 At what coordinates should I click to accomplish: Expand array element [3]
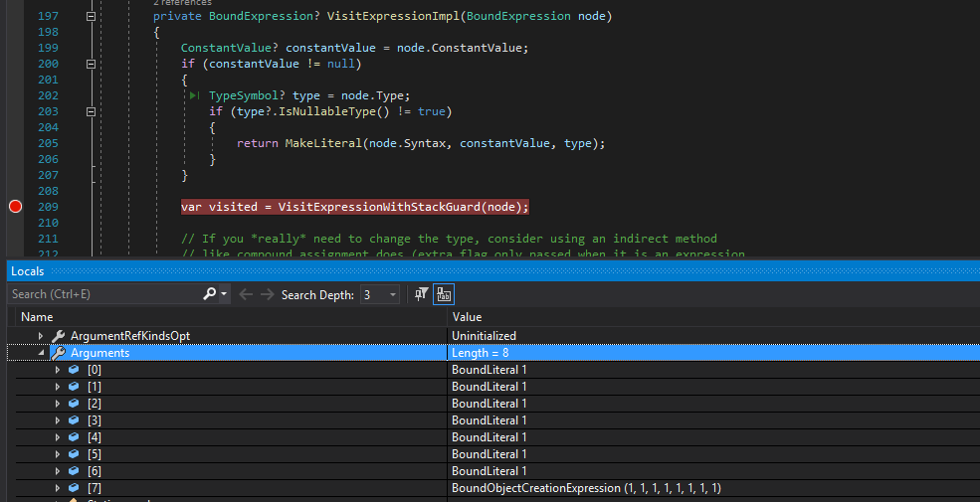(x=58, y=420)
